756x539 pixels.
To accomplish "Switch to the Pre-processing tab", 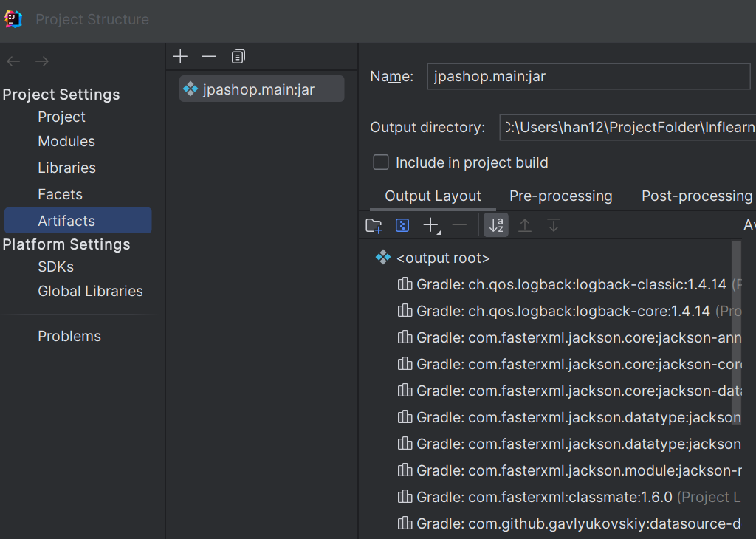I will point(560,196).
